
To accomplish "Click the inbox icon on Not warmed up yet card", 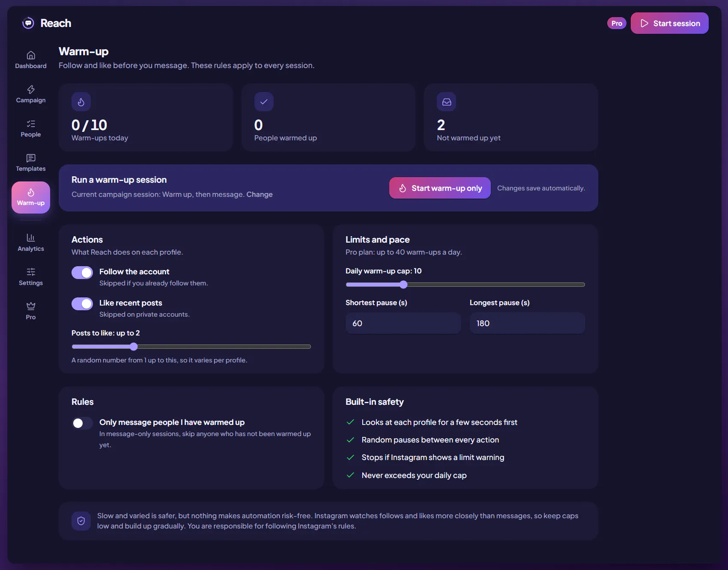I will point(447,102).
